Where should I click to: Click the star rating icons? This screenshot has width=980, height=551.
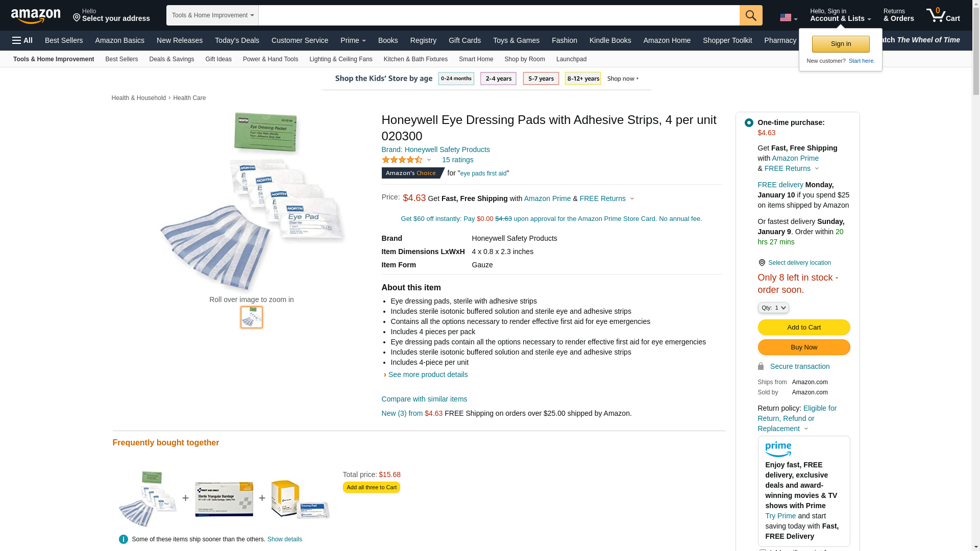[x=402, y=160]
